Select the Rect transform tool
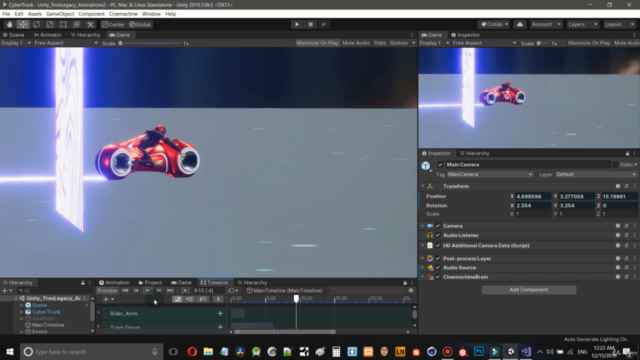The height and width of the screenshot is (360, 640). (63, 24)
